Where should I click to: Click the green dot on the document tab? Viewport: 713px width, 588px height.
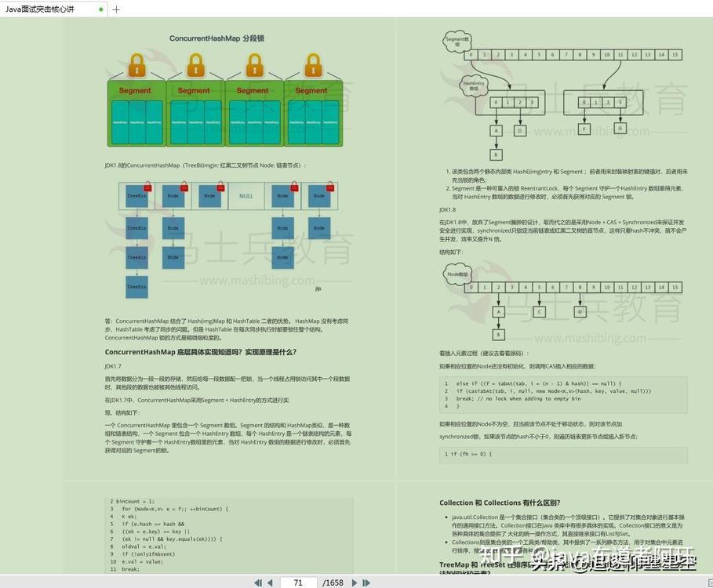click(x=101, y=9)
